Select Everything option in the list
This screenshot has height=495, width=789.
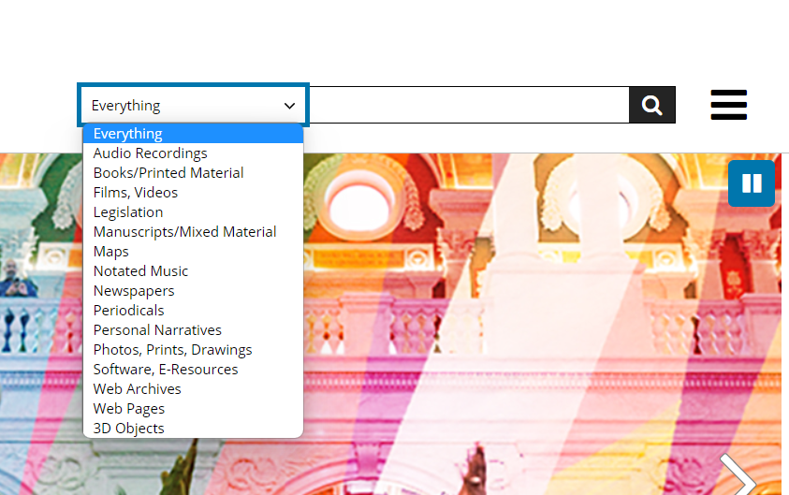[193, 134]
